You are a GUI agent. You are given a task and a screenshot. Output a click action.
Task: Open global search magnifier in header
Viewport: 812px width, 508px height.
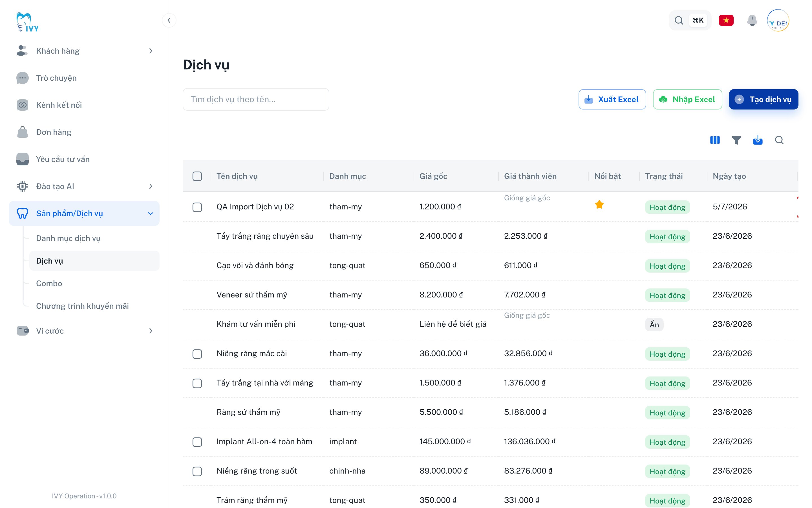click(678, 20)
